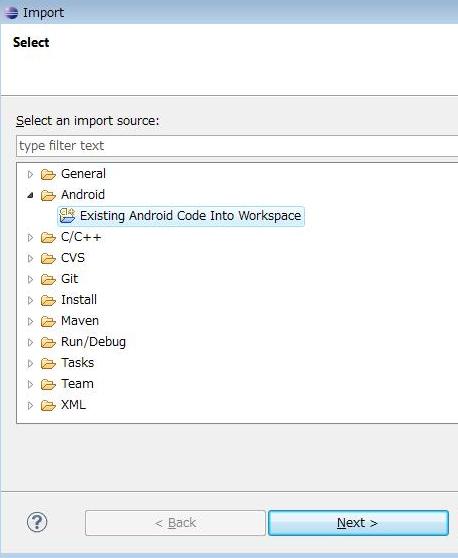The image size is (458, 558).
Task: Click the Next button
Action: click(358, 523)
